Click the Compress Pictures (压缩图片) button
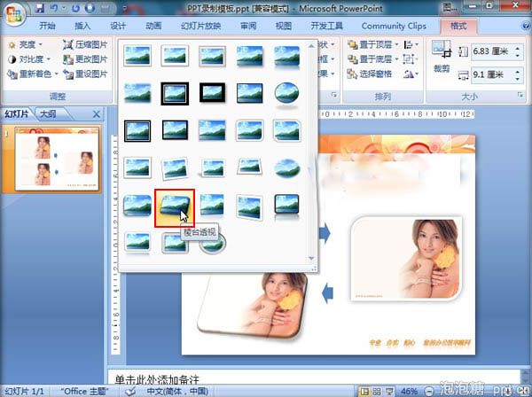The image size is (532, 397). tap(85, 45)
